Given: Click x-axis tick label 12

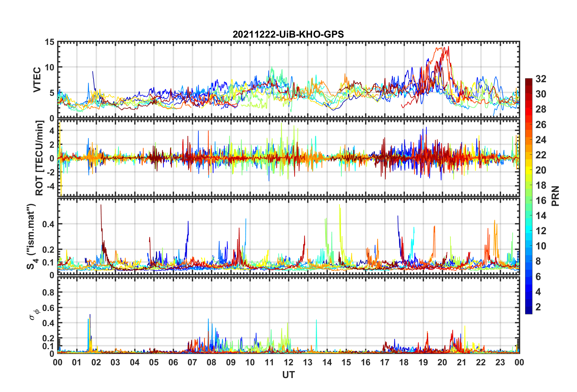Looking at the screenshot, I should (x=288, y=363).
